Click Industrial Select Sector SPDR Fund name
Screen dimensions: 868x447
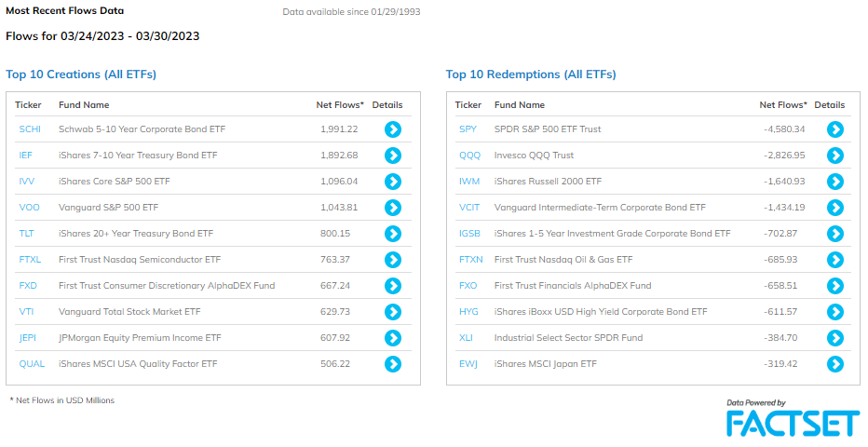point(568,337)
